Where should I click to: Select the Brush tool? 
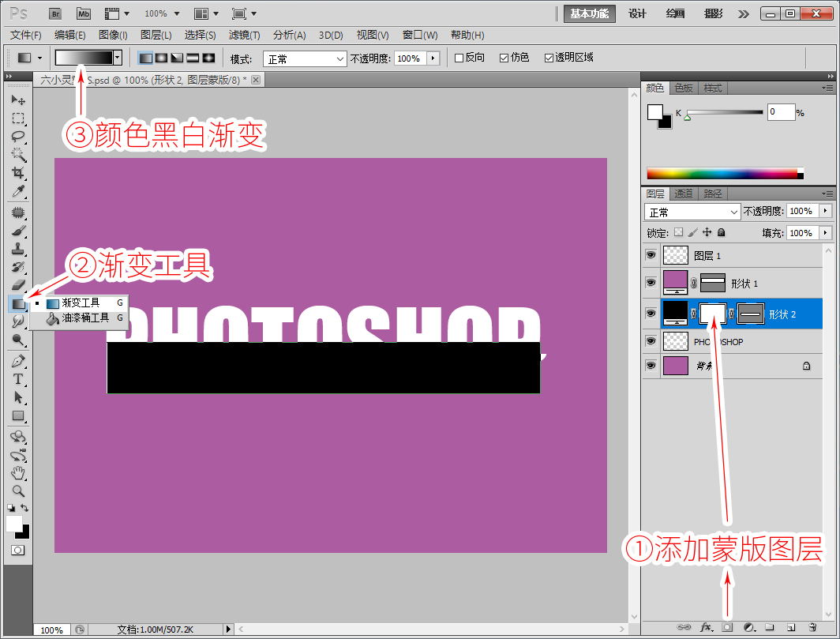(18, 231)
